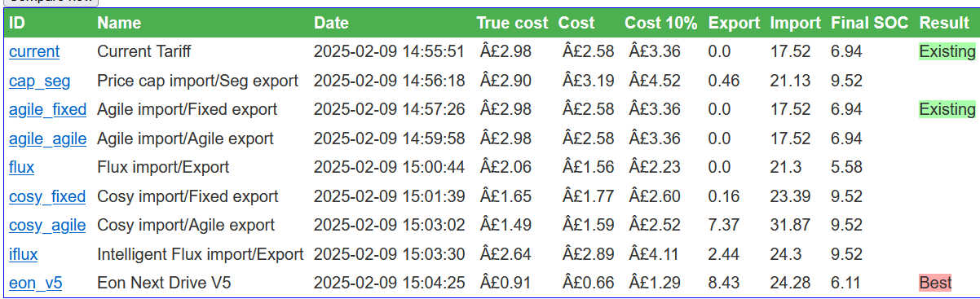Click the ID column header
The height and width of the screenshot is (299, 980).
tap(17, 24)
